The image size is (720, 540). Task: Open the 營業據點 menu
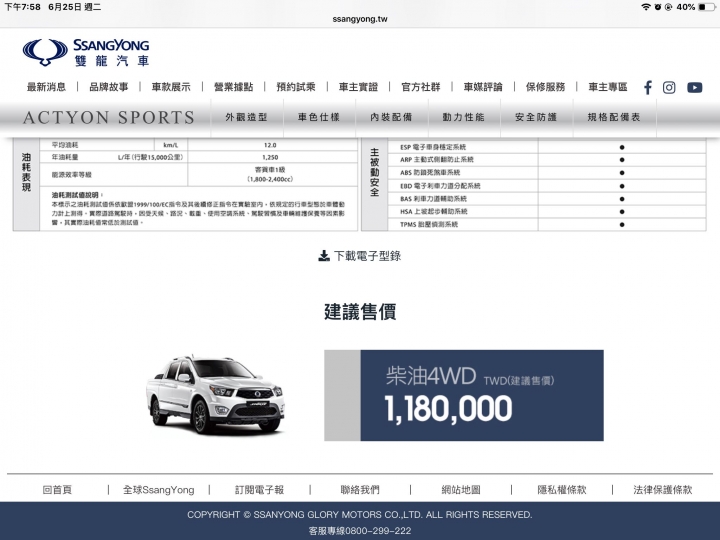[233, 87]
